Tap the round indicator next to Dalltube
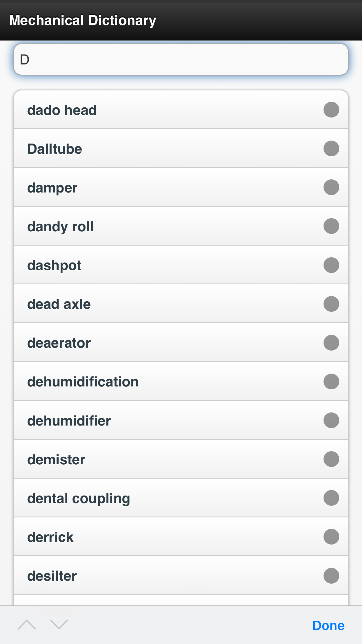This screenshot has width=362, height=644. tap(331, 148)
